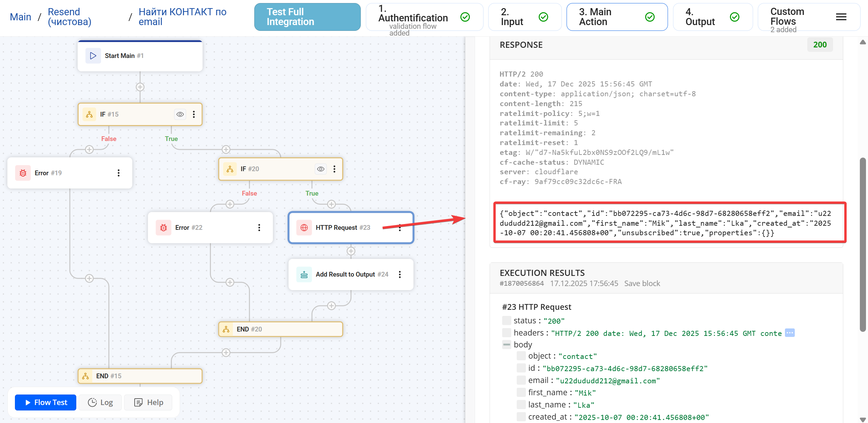
Task: Toggle the eye visibility on IF #20 node
Action: (x=320, y=168)
